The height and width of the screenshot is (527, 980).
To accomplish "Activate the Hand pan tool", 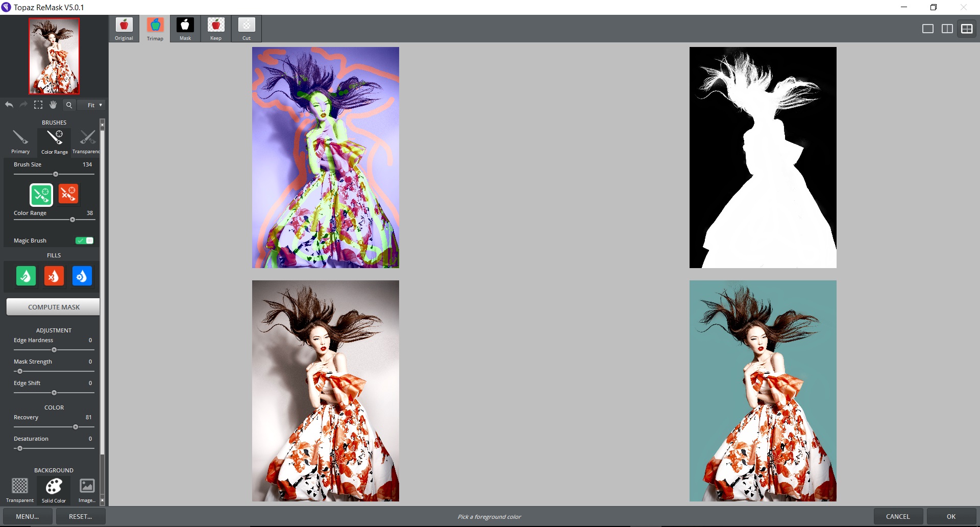I will point(53,105).
